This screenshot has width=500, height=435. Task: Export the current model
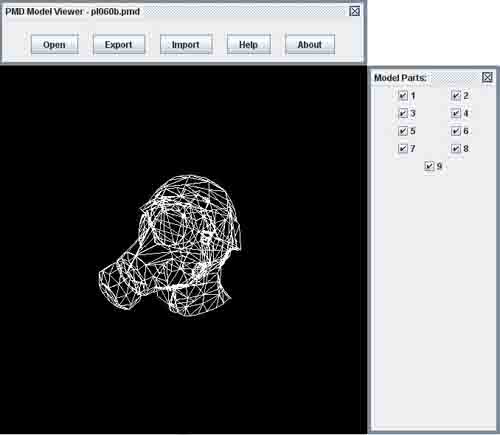pyautogui.click(x=119, y=44)
